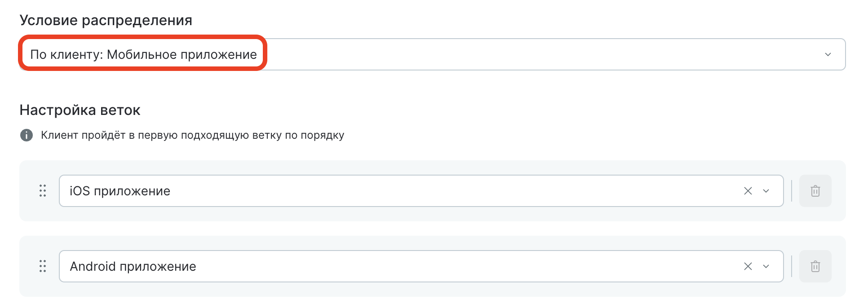Open the 'Android приложение' branch select field
The image size is (868, 308).
[x=395, y=266]
